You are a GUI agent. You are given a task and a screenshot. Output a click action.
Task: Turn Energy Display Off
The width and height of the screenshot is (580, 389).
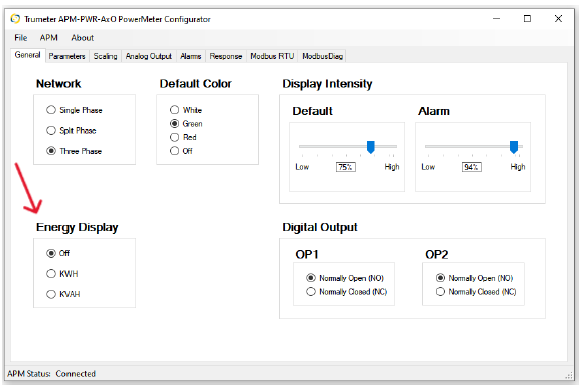tap(58, 253)
